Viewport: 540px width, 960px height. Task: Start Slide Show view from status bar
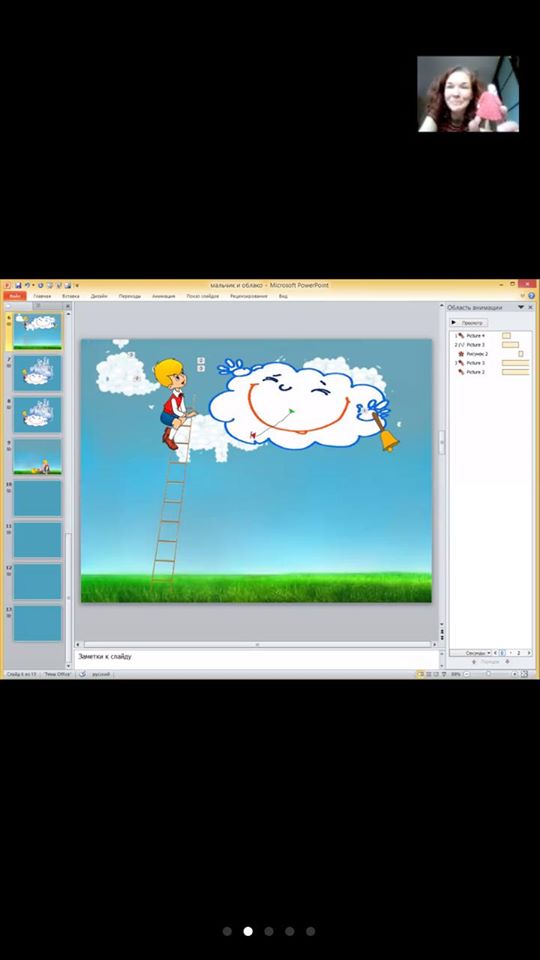tap(444, 674)
